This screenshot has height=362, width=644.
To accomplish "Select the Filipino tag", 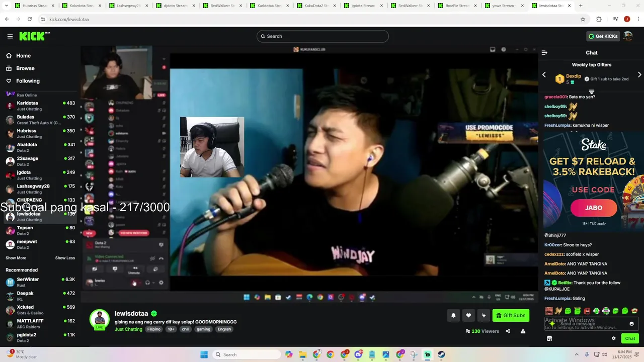I will pos(154,329).
